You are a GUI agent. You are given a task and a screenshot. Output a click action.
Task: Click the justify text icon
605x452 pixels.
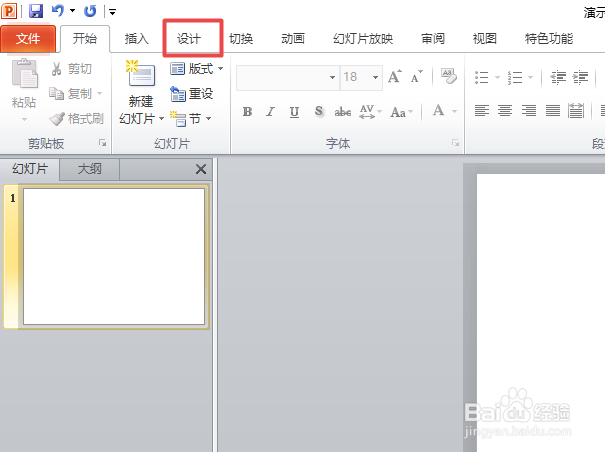pos(553,111)
